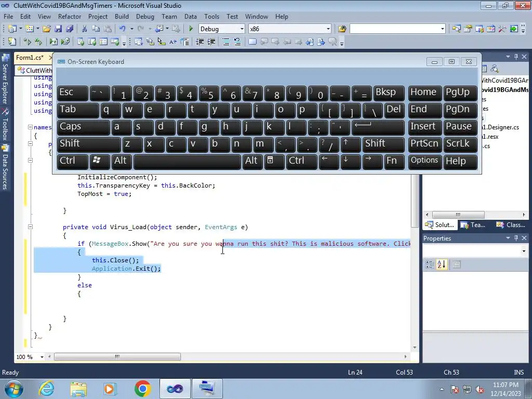The width and height of the screenshot is (532, 399).
Task: Open the Refactor menu
Action: pyautogui.click(x=70, y=16)
